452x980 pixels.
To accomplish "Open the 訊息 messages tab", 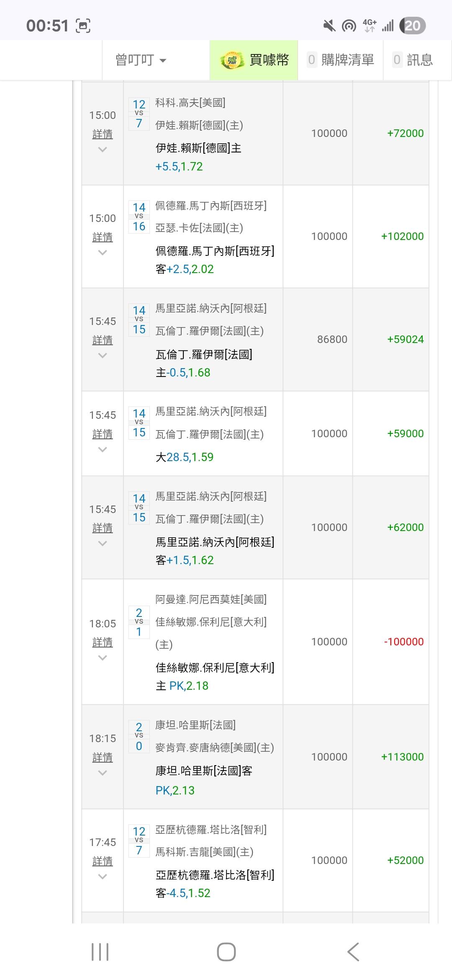I will (x=413, y=60).
